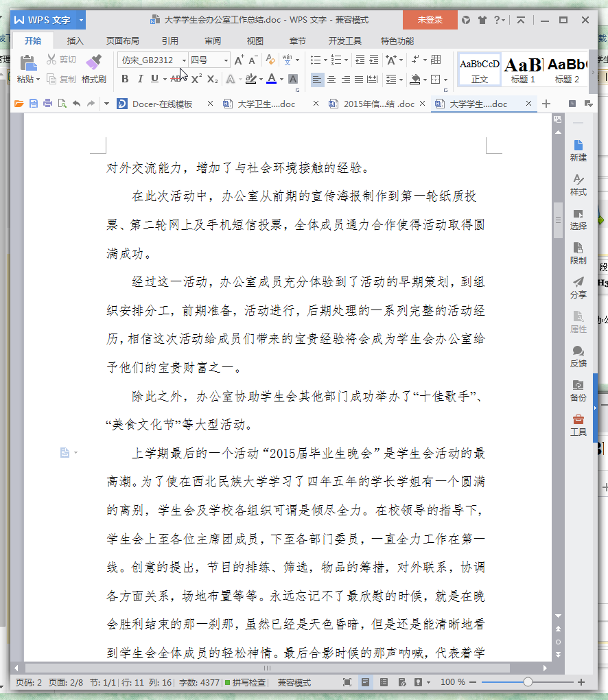Screen dimensions: 608x700
Task: Open the 分享 (Share) sidebar panel
Action: point(578,288)
